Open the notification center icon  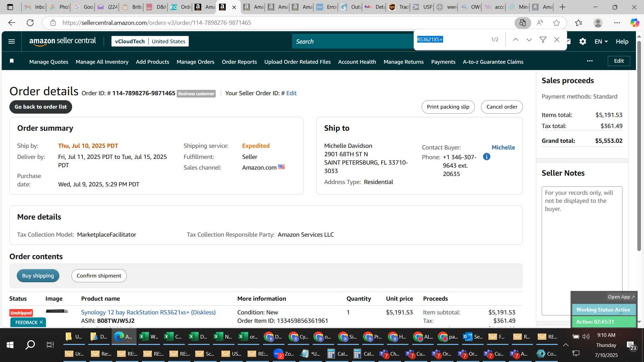631,345
